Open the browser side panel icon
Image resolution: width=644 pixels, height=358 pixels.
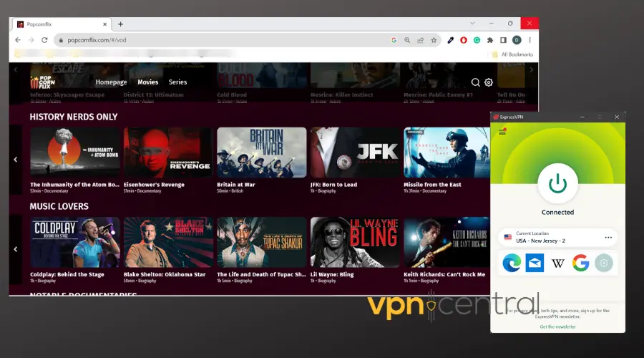point(503,40)
